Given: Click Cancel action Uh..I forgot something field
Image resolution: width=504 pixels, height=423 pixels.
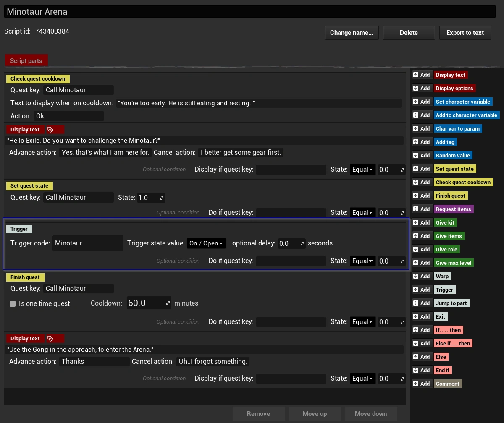Looking at the screenshot, I should click(x=213, y=361).
